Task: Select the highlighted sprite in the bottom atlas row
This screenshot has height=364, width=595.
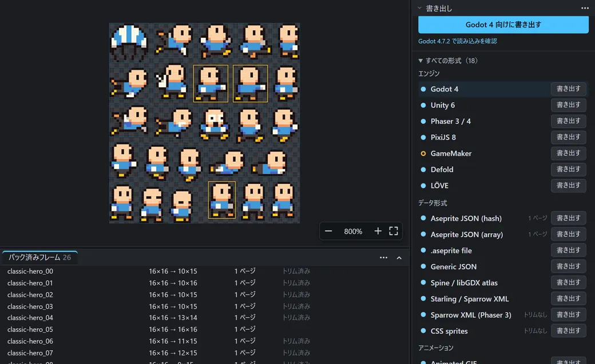Action: [221, 200]
